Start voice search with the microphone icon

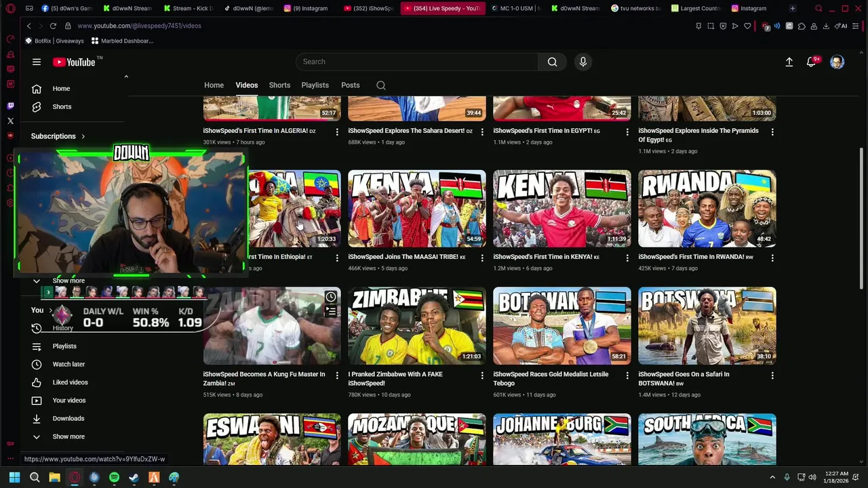tap(583, 62)
